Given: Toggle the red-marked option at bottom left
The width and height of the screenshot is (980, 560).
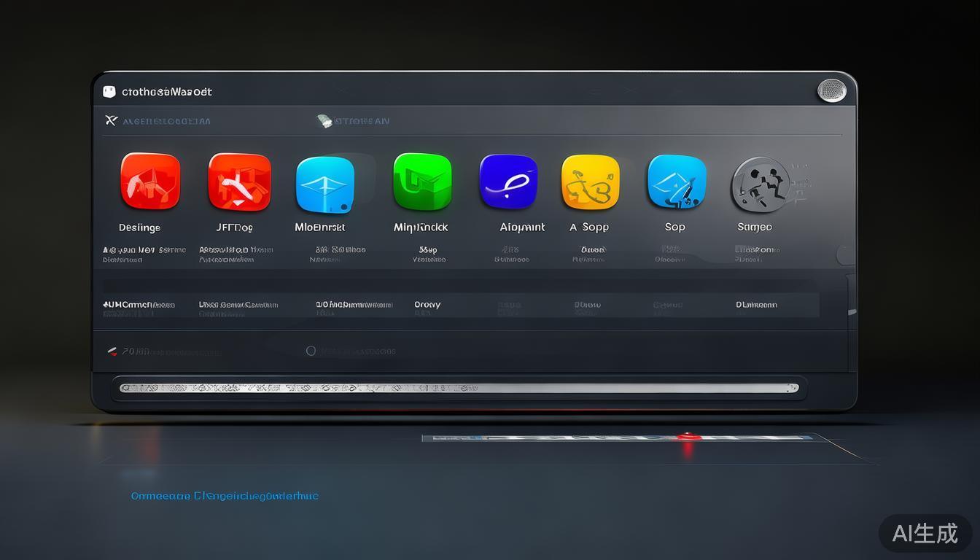Looking at the screenshot, I should coord(112,351).
